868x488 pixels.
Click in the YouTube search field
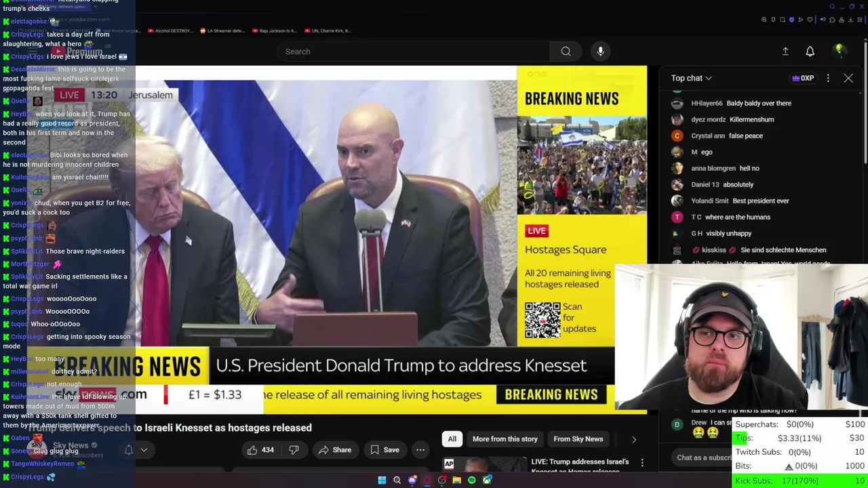414,52
